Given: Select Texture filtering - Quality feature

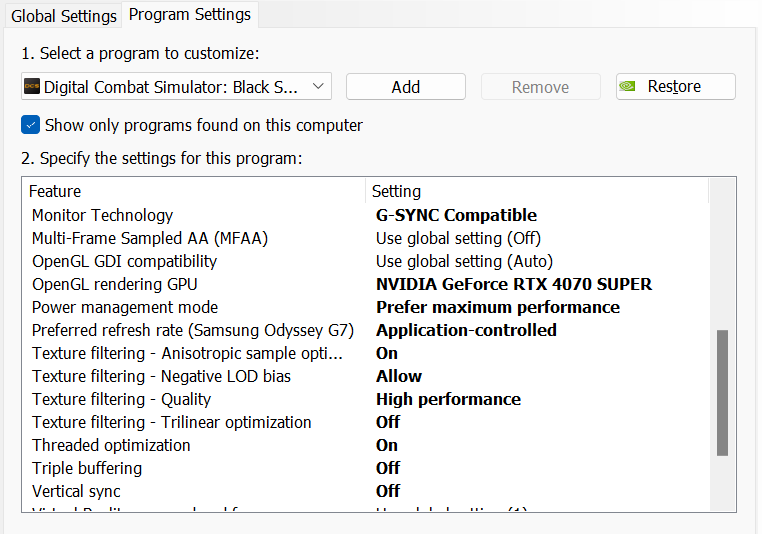Looking at the screenshot, I should click(121, 399).
